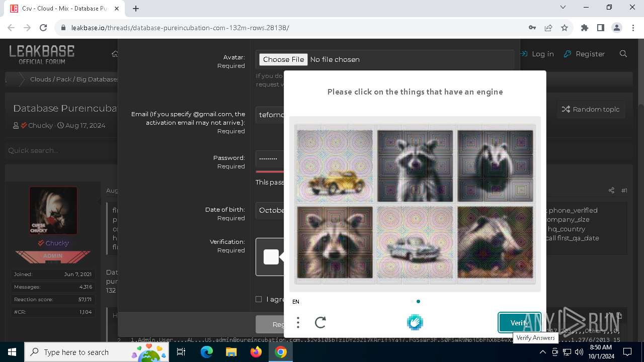Click post number #1 link

(x=624, y=191)
